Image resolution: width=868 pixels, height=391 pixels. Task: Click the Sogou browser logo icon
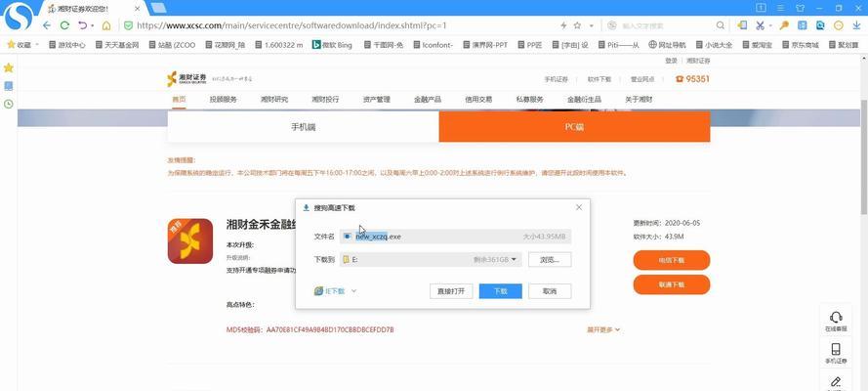pyautogui.click(x=19, y=17)
